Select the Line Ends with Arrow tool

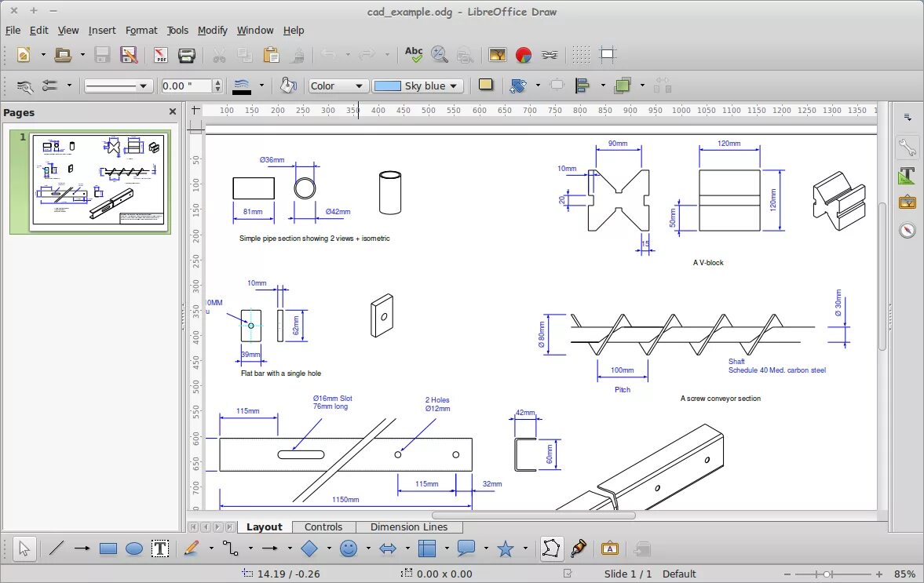click(x=82, y=548)
